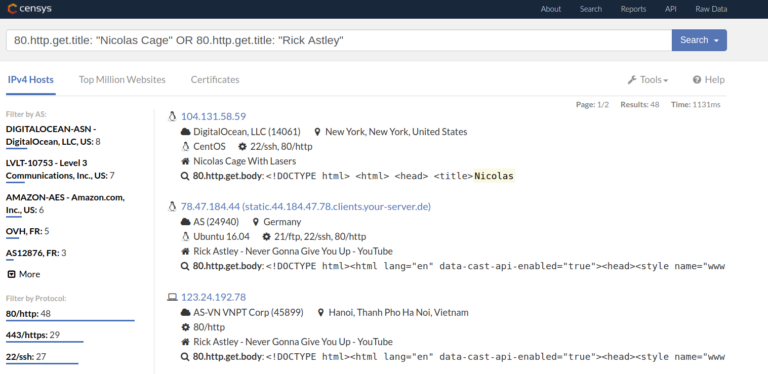Open the Search button dropdown caret

tap(717, 41)
